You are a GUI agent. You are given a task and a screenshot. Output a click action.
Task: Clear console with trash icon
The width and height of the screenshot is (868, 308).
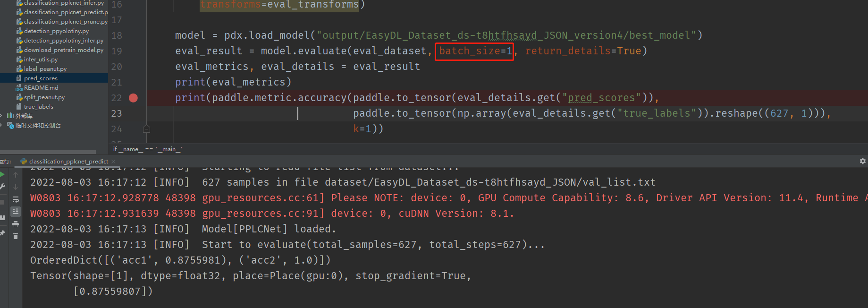click(x=16, y=236)
